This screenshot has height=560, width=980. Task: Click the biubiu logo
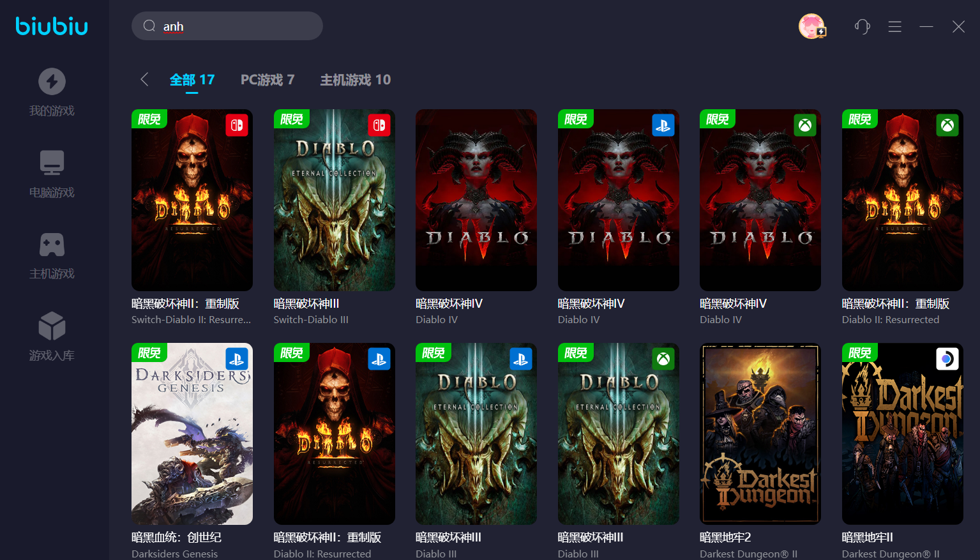[x=52, y=26]
